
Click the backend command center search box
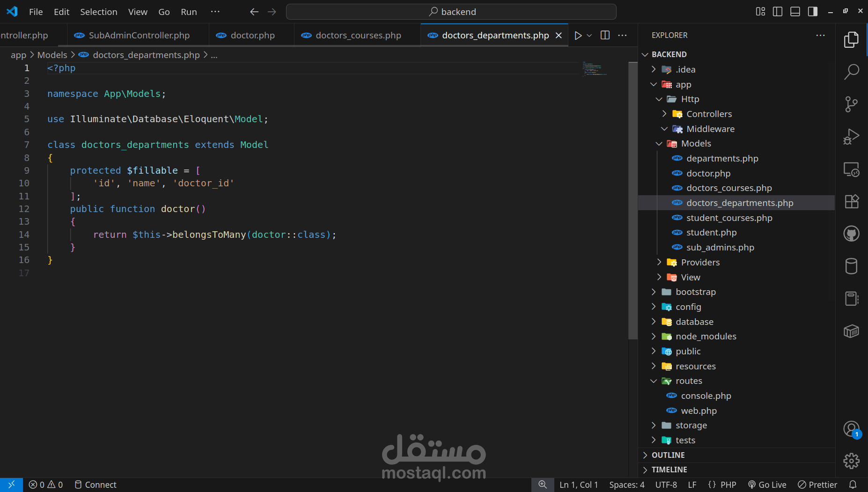451,12
